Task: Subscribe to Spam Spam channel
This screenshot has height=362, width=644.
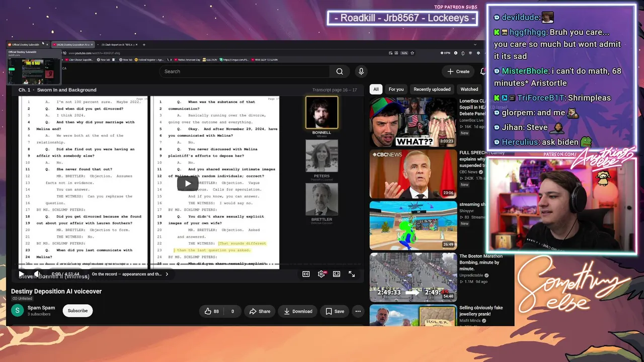Action: (x=77, y=311)
